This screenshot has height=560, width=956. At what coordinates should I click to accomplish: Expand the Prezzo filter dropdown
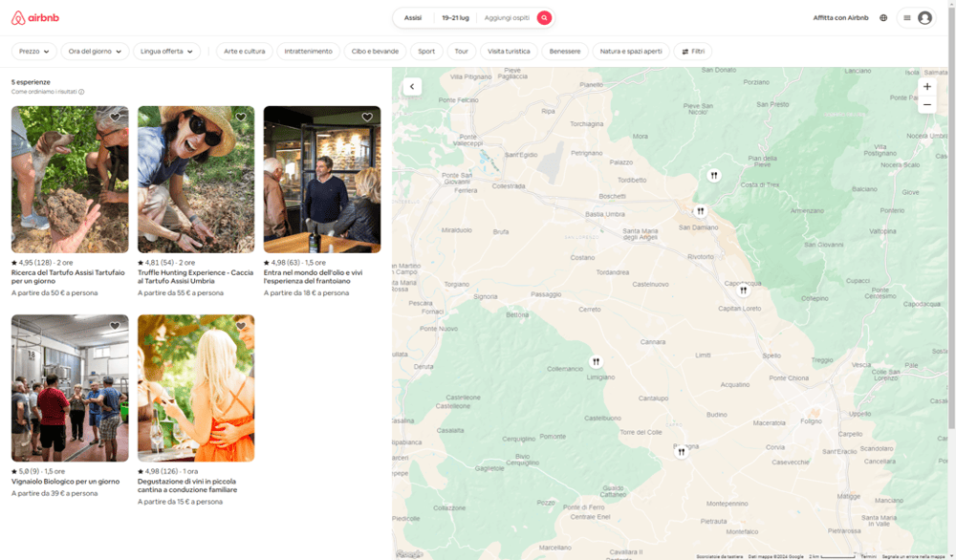34,52
